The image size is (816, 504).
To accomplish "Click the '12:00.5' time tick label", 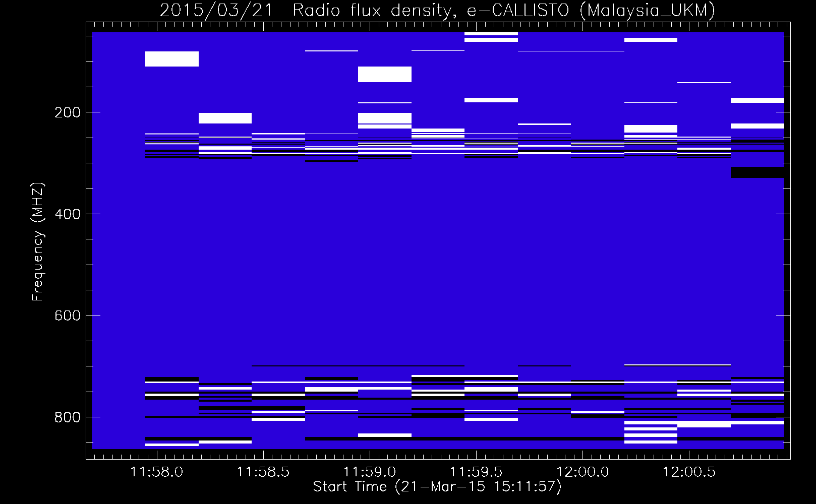I will coord(689,472).
